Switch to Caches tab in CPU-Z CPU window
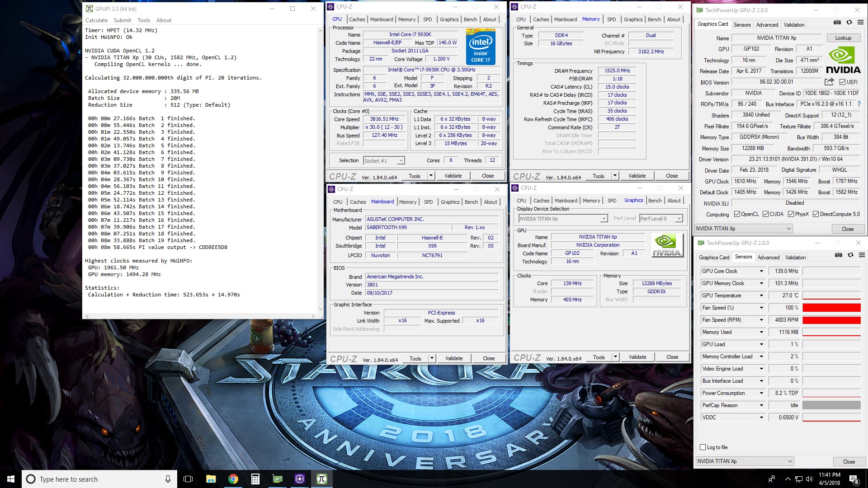 click(x=357, y=19)
